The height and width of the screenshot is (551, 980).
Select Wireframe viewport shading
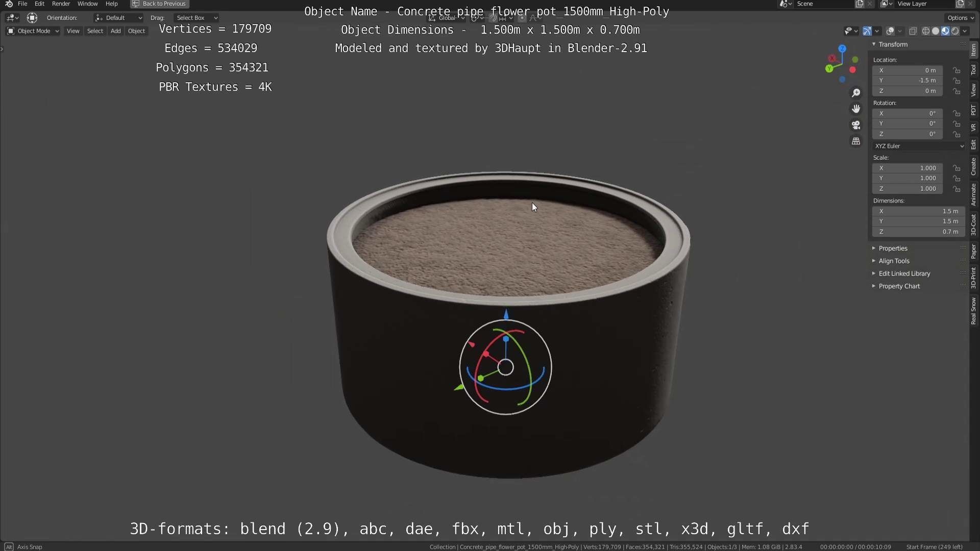[925, 31]
